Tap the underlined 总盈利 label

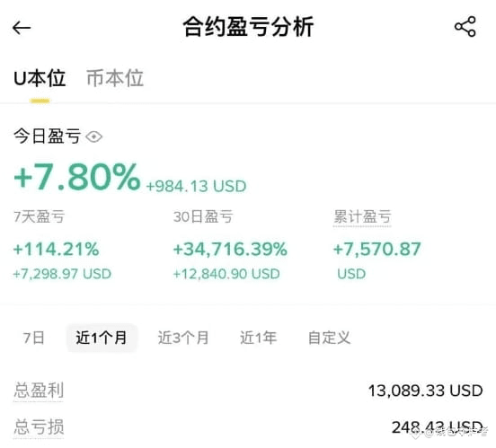[x=39, y=391]
